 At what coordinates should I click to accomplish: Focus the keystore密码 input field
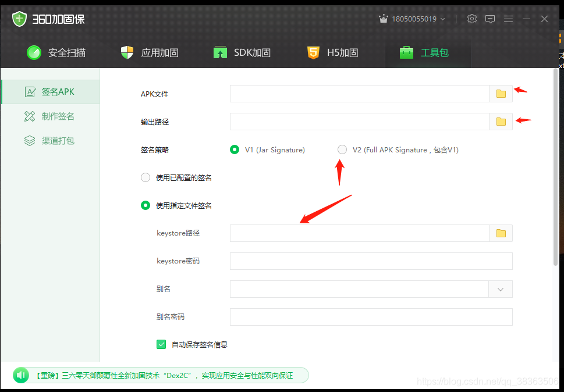point(371,261)
